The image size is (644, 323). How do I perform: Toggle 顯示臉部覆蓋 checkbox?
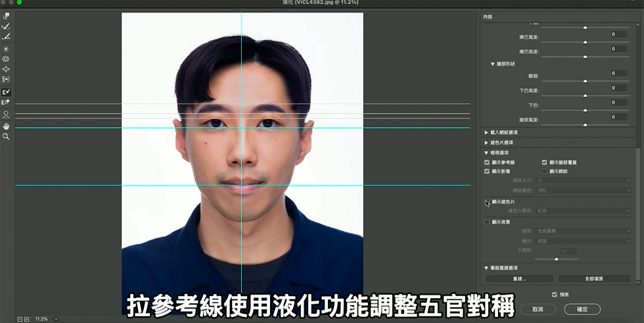pos(544,162)
